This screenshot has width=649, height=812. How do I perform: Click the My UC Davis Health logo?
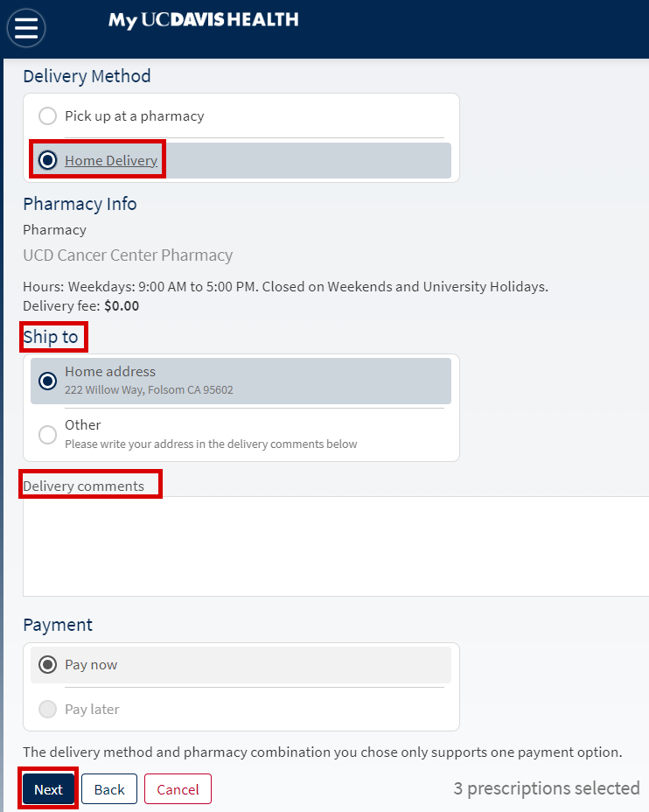coord(203,20)
